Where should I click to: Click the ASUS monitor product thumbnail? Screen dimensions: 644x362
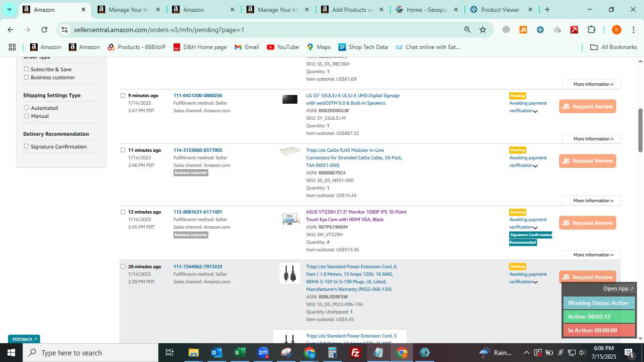(290, 219)
